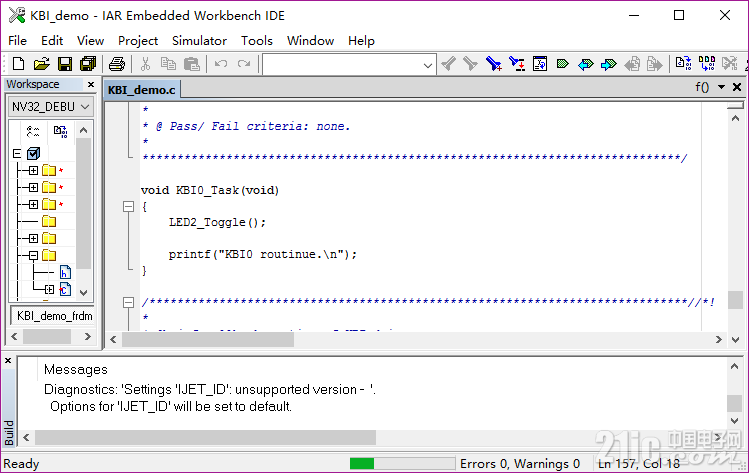Open the Help menu
The width and height of the screenshot is (749, 473).
tap(361, 41)
